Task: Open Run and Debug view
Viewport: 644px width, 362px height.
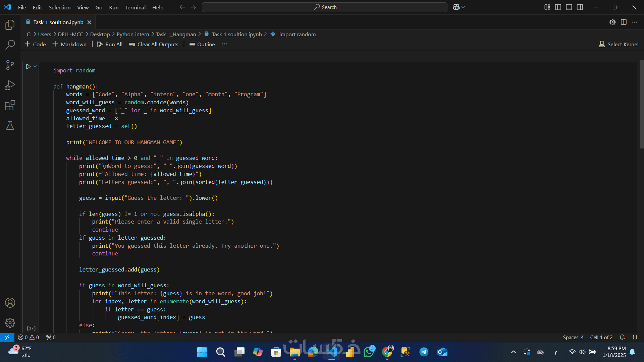Action: coord(10,85)
